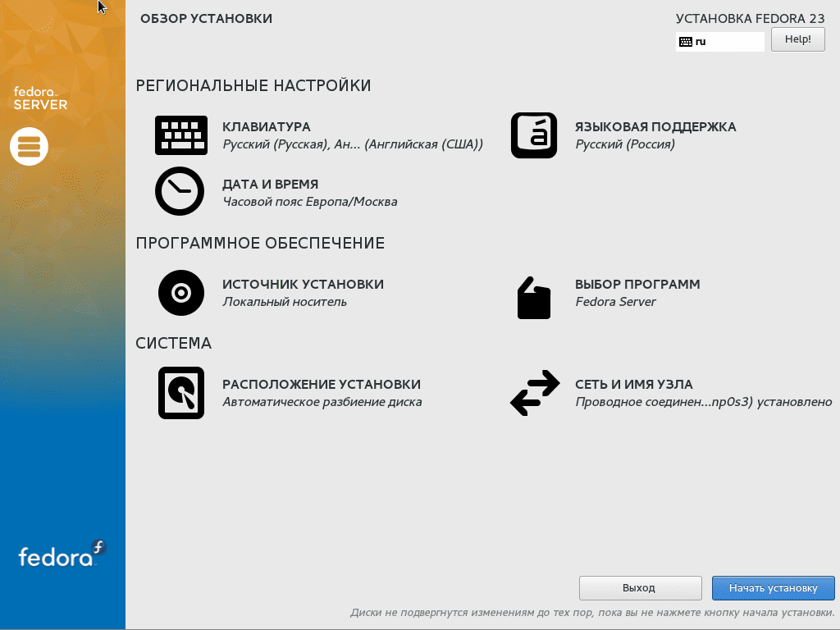The image size is (840, 630).
Task: Click the clock icon for Дата и время
Action: click(180, 191)
